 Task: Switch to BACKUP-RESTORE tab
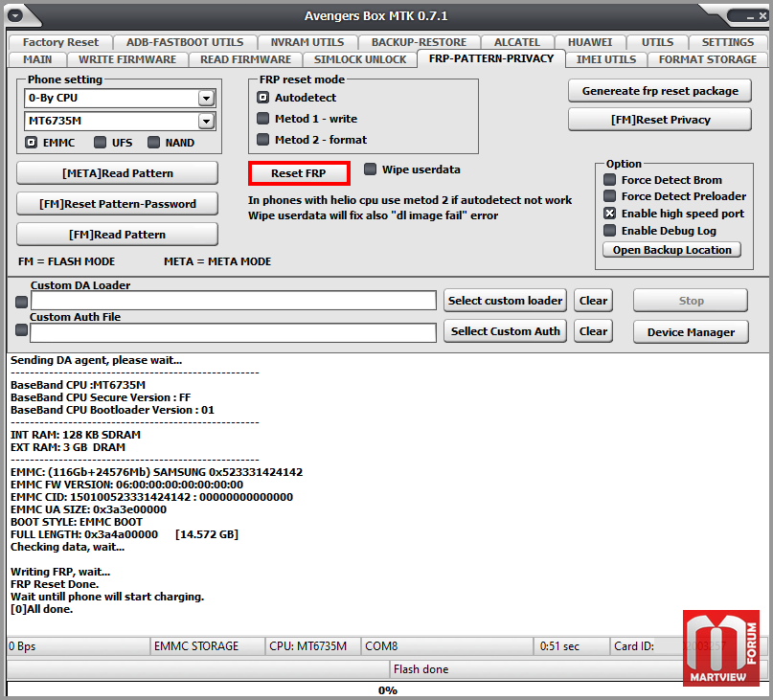(419, 42)
